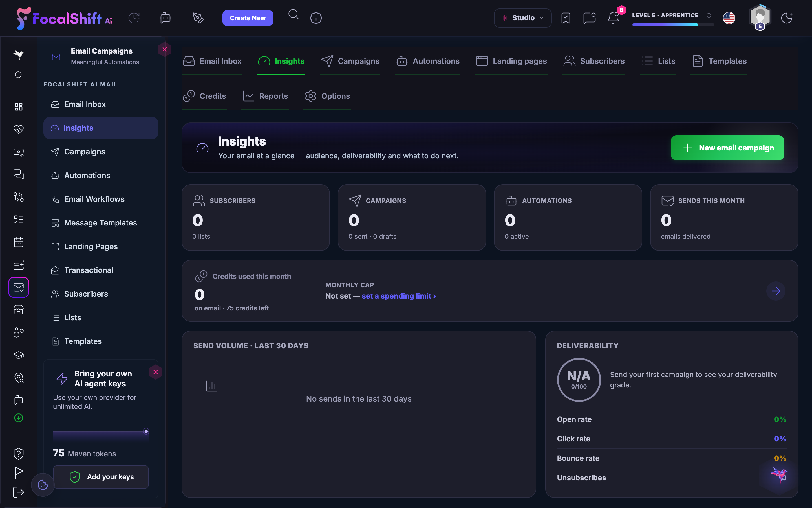Open the Subscribers stat card
The width and height of the screenshot is (812, 508).
coord(255,217)
